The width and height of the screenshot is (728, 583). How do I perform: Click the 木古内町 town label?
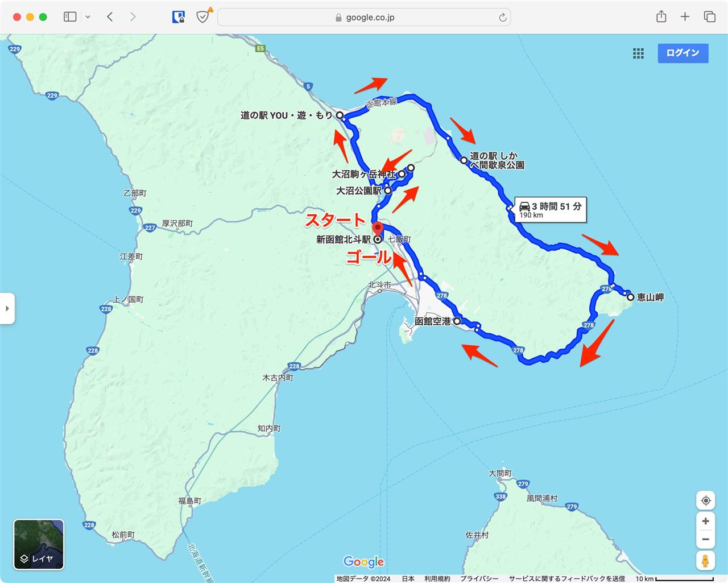pyautogui.click(x=278, y=378)
